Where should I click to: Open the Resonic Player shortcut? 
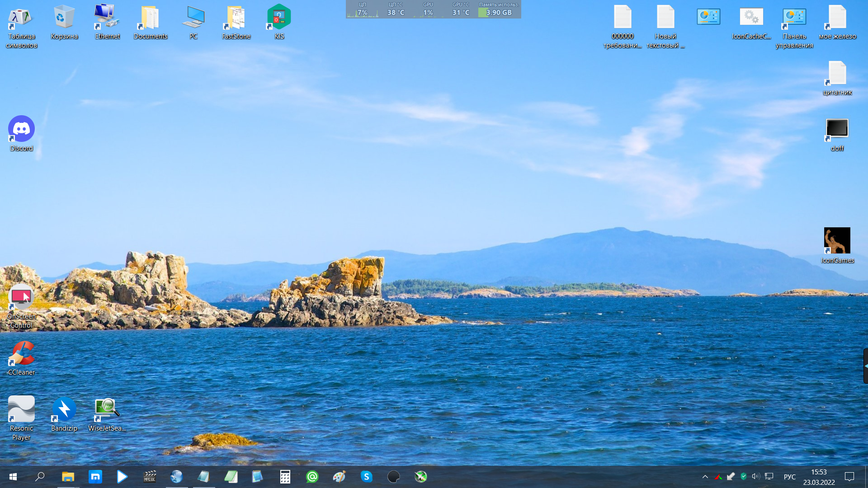point(21,409)
